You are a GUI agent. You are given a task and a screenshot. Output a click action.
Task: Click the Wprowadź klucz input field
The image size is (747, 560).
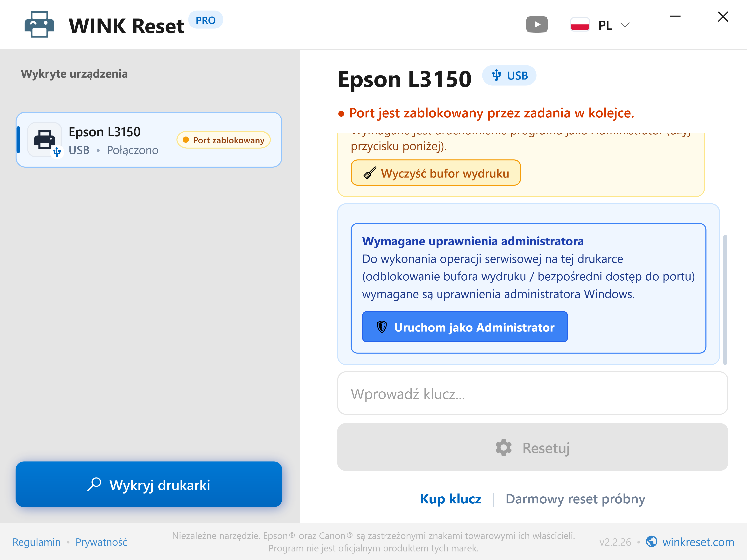533,393
